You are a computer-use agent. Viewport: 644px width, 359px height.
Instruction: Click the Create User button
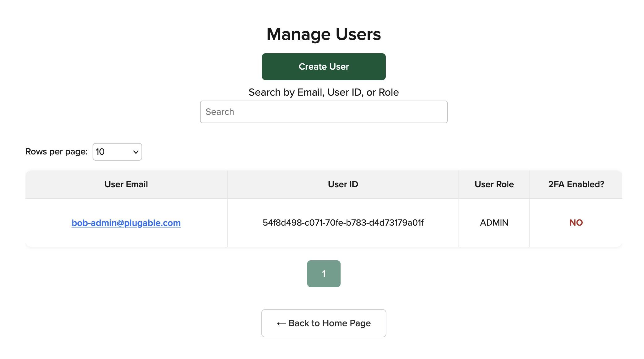[324, 66]
